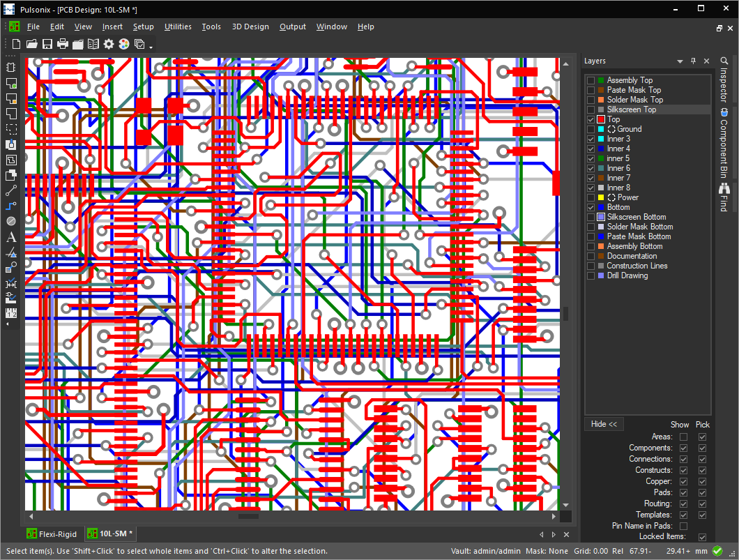Click the Top layer red colour swatch

click(601, 120)
